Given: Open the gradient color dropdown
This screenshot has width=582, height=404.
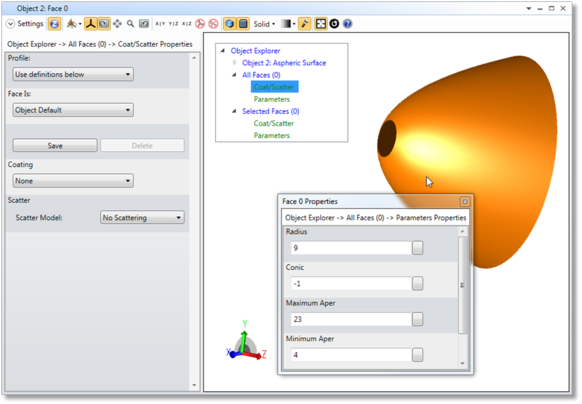Looking at the screenshot, I should (288, 24).
